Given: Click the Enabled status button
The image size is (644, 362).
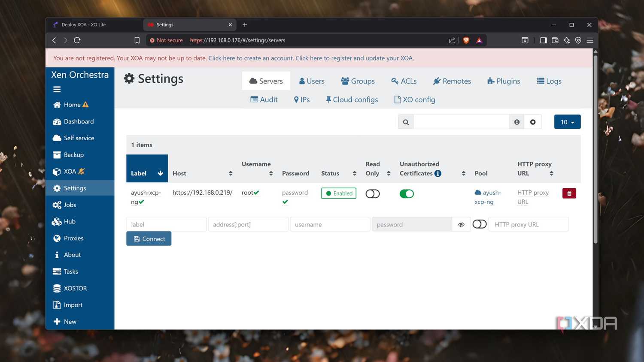Looking at the screenshot, I should point(339,193).
